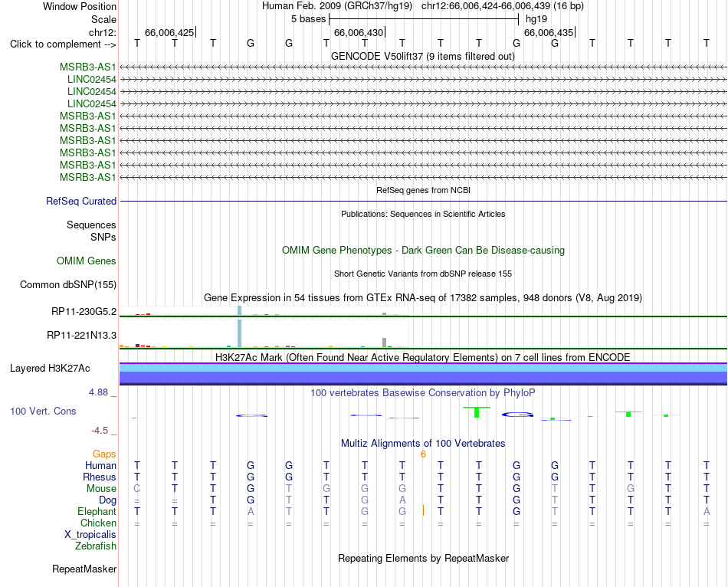
Task: Select the Elephant species row label
Action: tap(97, 511)
